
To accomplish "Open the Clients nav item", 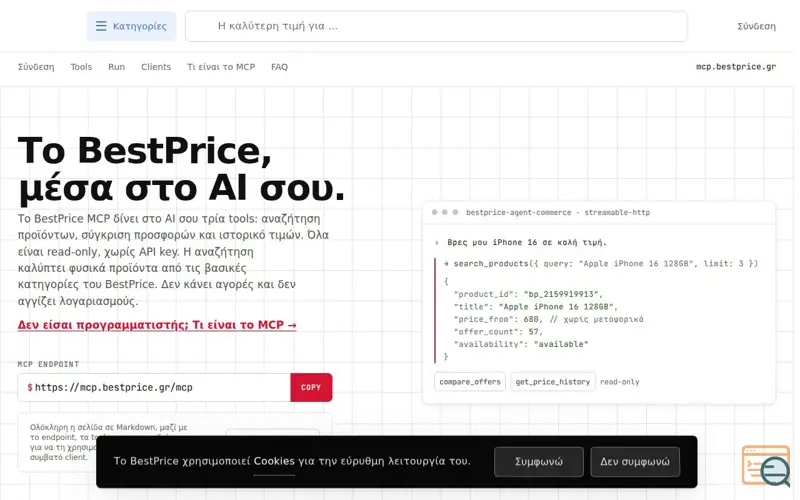I will (156, 67).
